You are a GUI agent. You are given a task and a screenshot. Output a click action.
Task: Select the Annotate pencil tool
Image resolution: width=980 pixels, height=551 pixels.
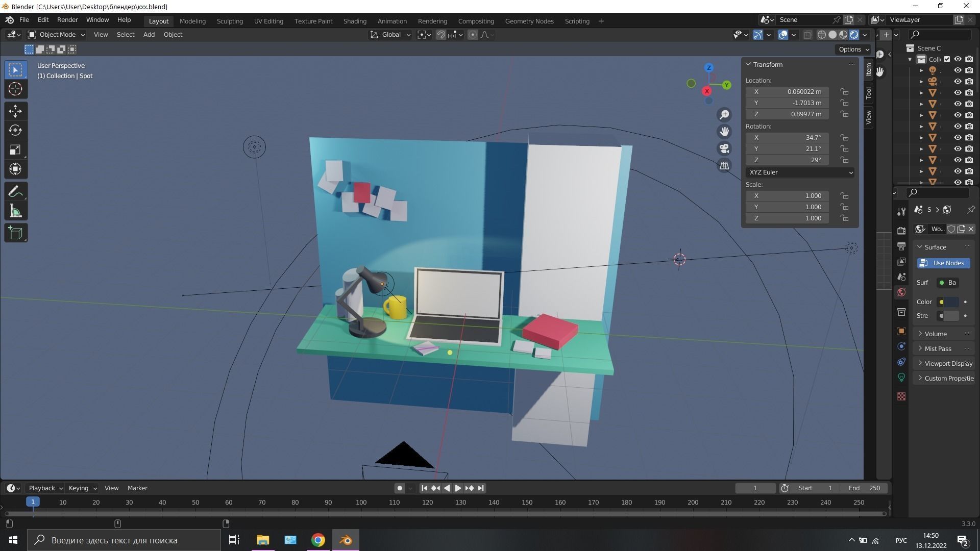point(15,192)
